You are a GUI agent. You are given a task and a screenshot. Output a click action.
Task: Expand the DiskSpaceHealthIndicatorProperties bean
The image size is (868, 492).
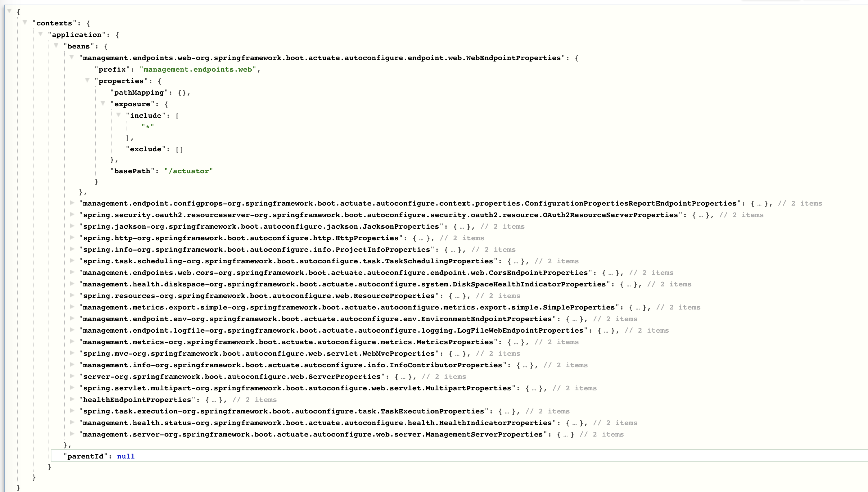[72, 283]
